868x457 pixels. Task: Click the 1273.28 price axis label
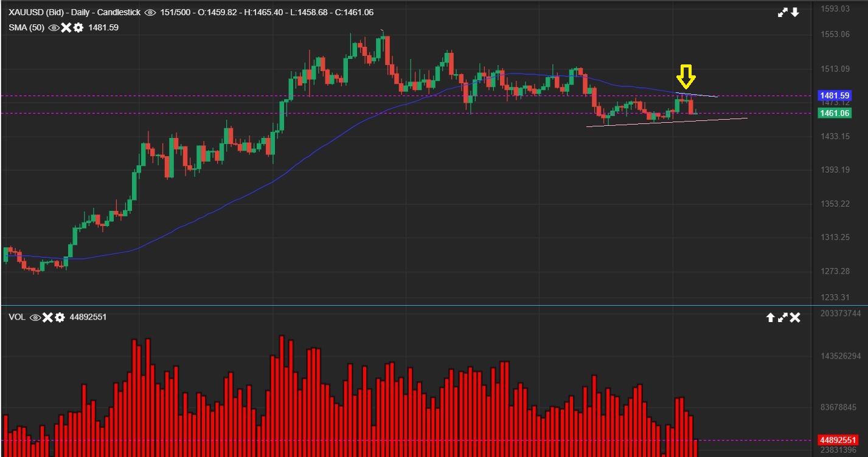[x=835, y=271]
